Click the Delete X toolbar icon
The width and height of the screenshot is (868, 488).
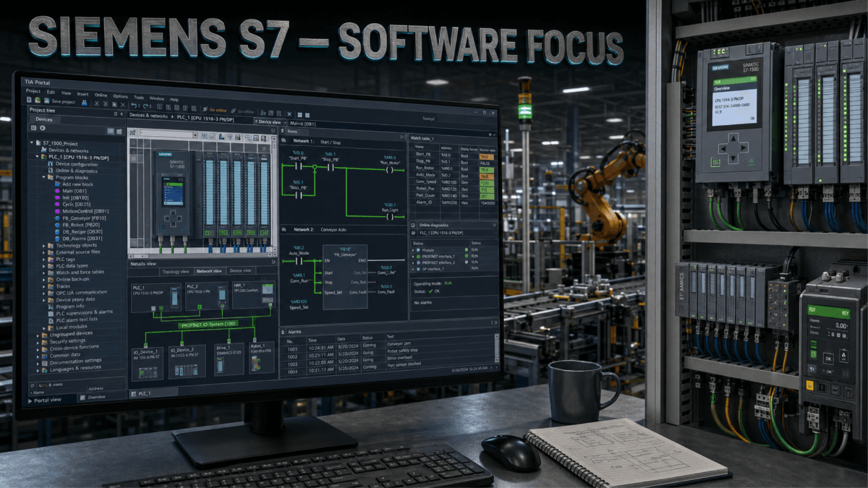coord(123,104)
